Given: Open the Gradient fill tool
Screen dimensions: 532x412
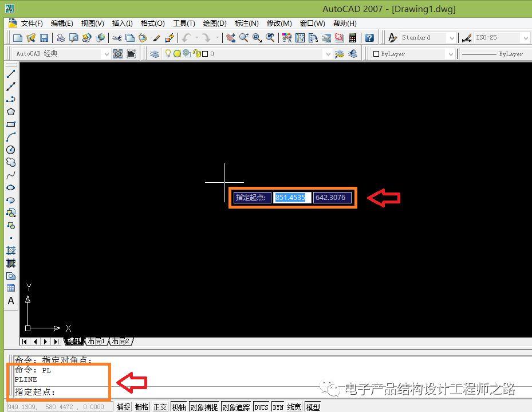Looking at the screenshot, I should pos(11,263).
